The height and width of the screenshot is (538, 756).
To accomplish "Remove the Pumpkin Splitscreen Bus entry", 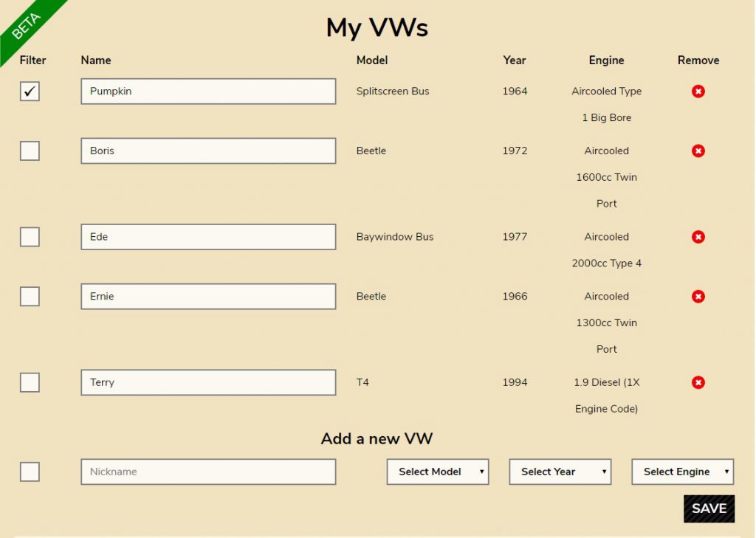I will (x=698, y=91).
